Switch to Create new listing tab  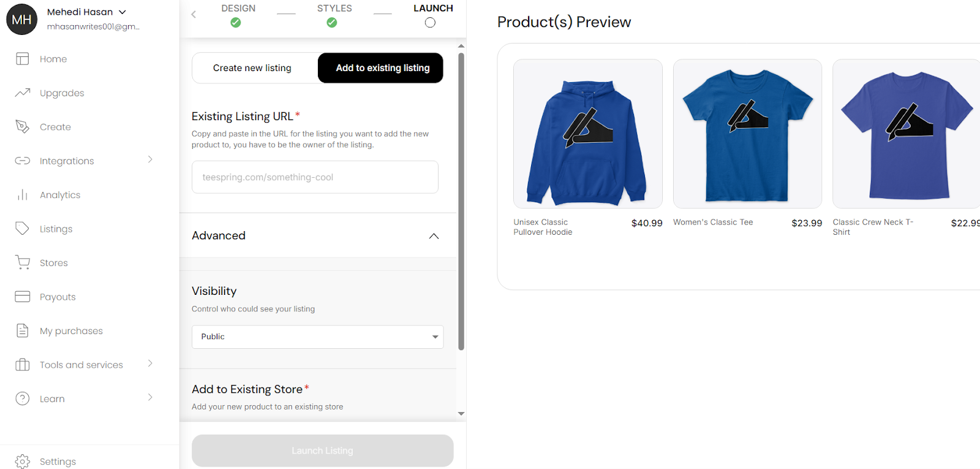pos(252,68)
